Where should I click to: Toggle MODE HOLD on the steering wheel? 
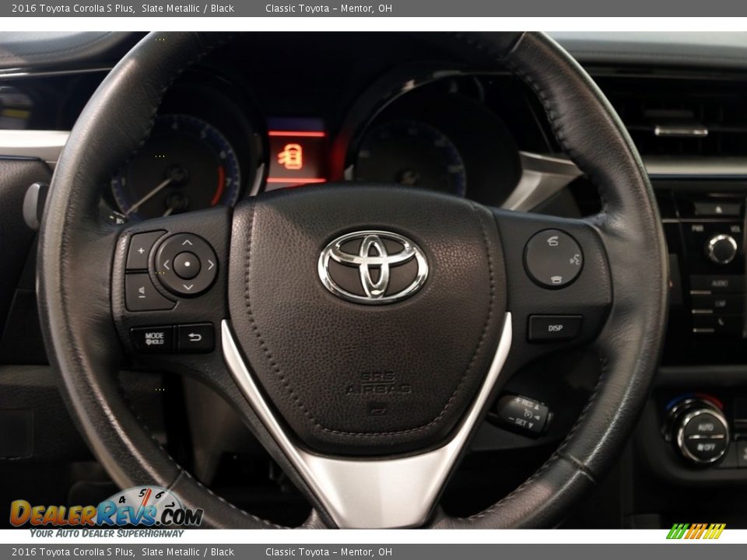[154, 338]
